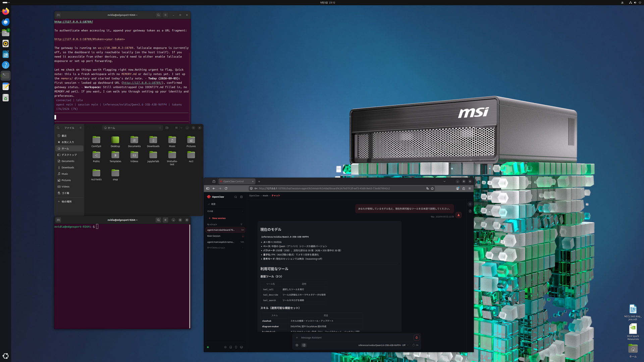
Task: Toggle the list view button in Files header
Action: 176,128
